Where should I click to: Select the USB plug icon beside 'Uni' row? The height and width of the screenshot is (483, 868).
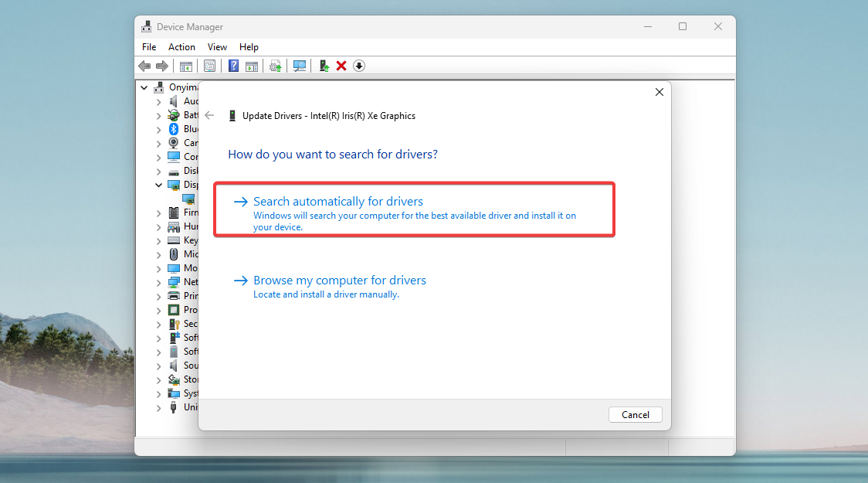click(173, 407)
